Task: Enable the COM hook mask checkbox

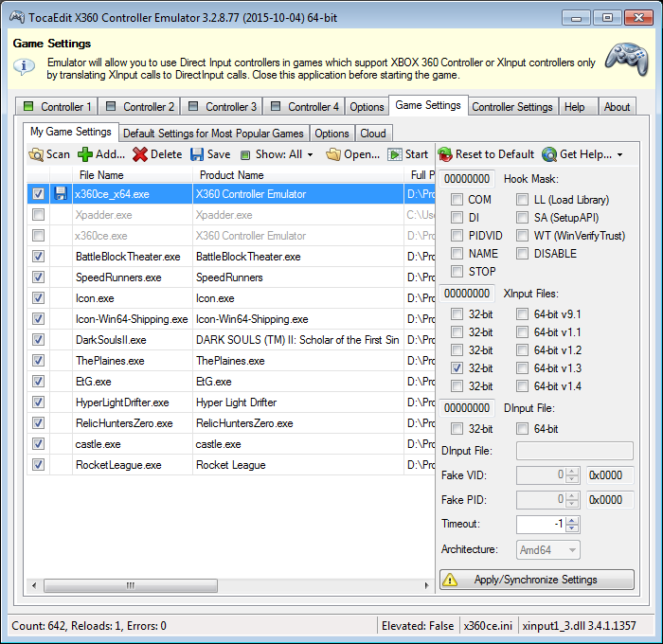Action: pos(457,199)
